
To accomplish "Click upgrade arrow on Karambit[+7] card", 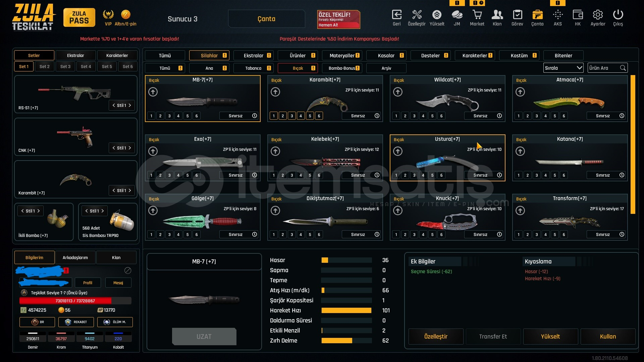I will pos(275,92).
